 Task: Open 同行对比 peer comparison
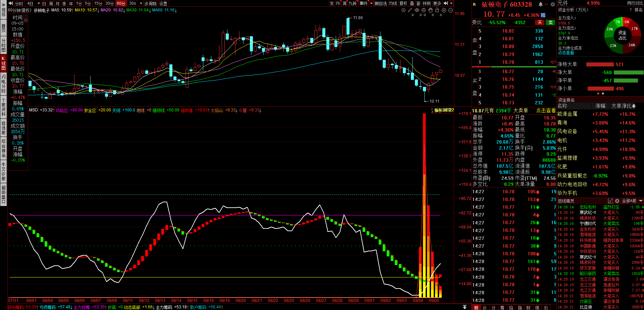point(635,3)
